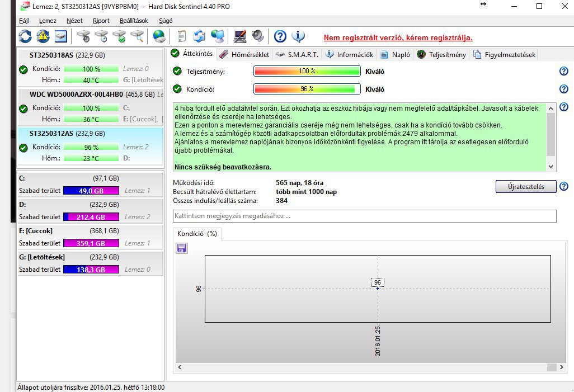Click the globe with disk icon

[x=159, y=36]
